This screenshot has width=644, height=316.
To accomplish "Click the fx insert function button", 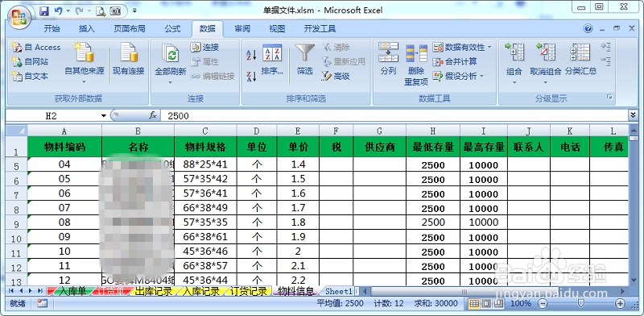I will (x=153, y=116).
